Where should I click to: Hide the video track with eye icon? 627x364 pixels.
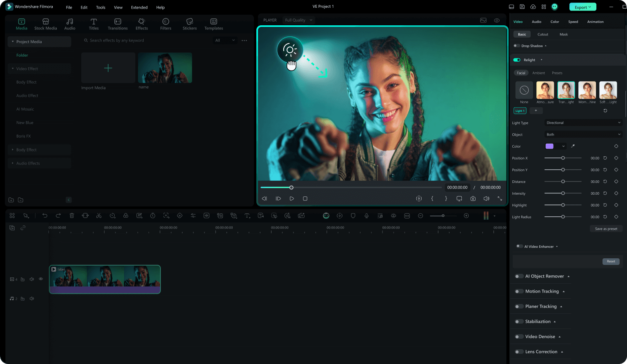pos(41,279)
